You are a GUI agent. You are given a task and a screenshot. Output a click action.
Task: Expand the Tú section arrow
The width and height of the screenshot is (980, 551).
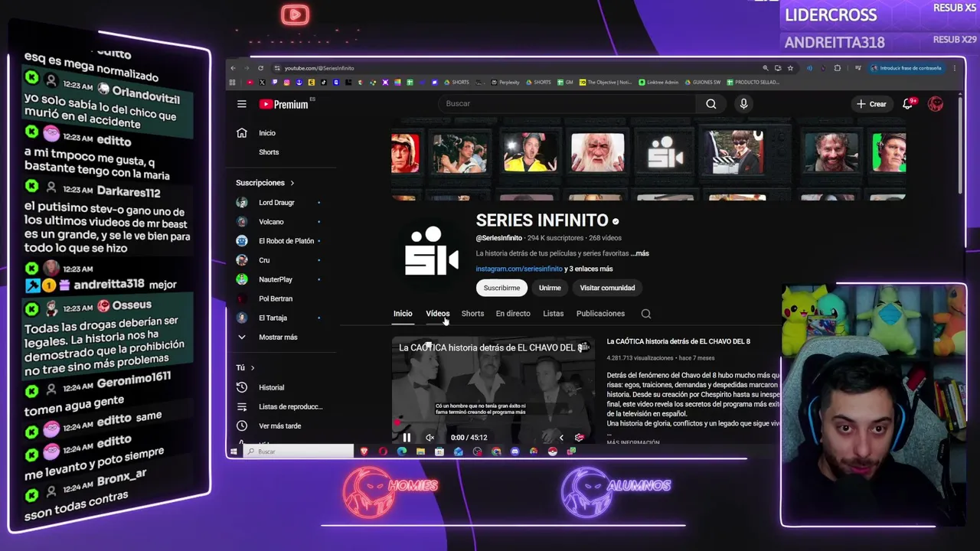tap(253, 368)
